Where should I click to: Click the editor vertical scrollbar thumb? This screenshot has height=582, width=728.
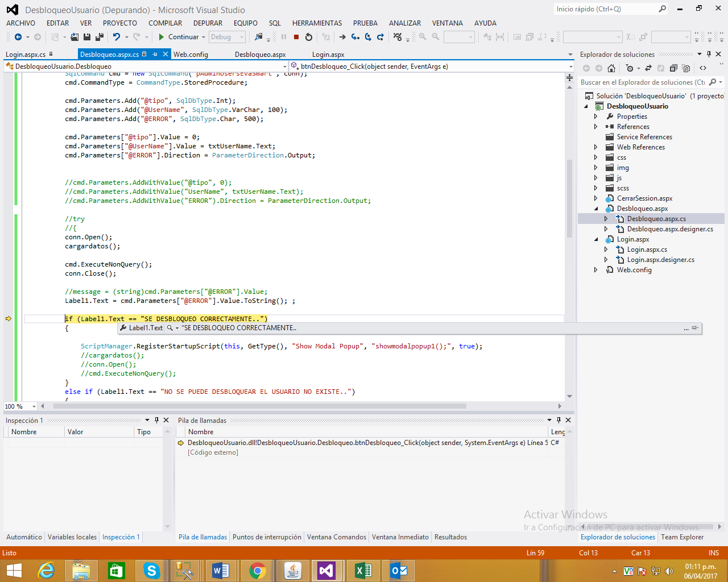[569, 199]
